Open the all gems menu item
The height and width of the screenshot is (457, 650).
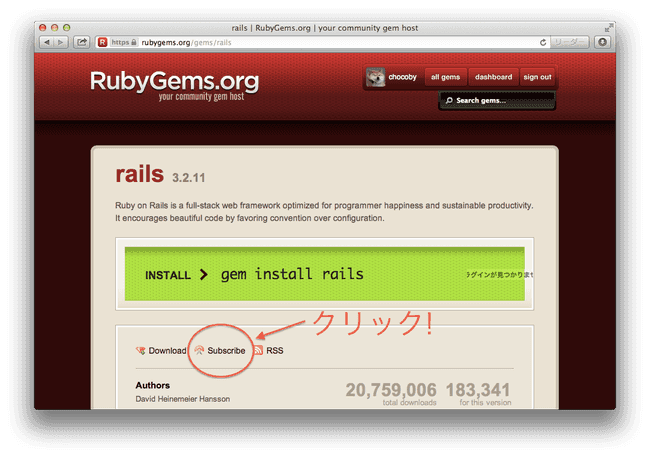(444, 77)
